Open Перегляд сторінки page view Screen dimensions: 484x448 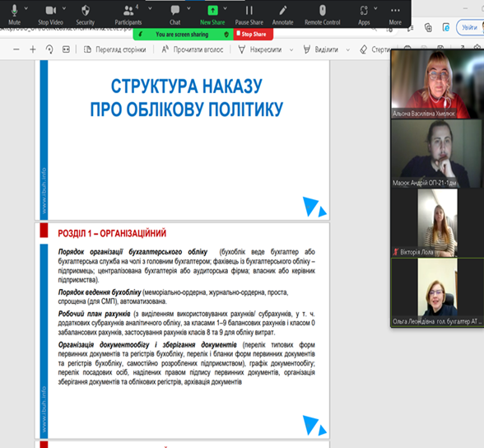point(115,49)
